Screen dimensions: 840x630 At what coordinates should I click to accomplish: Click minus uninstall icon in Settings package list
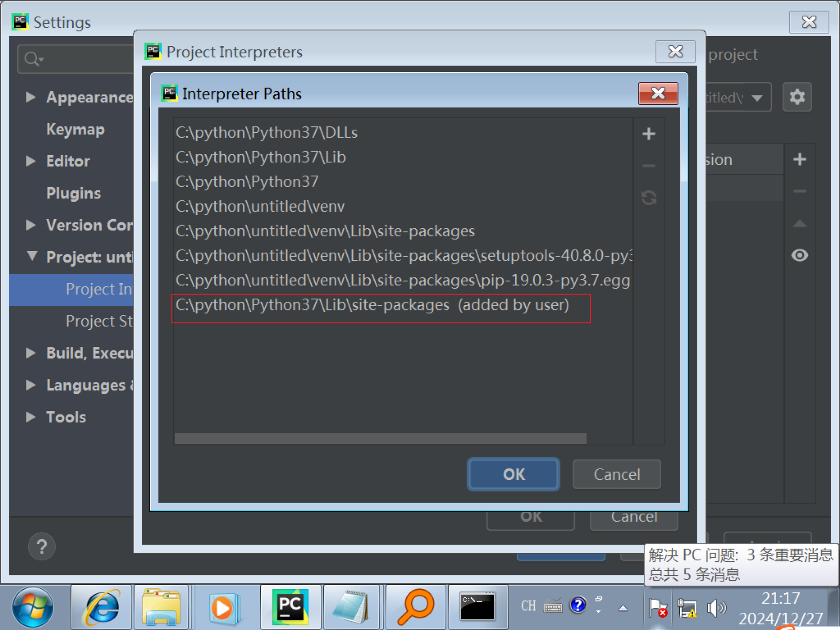click(800, 191)
